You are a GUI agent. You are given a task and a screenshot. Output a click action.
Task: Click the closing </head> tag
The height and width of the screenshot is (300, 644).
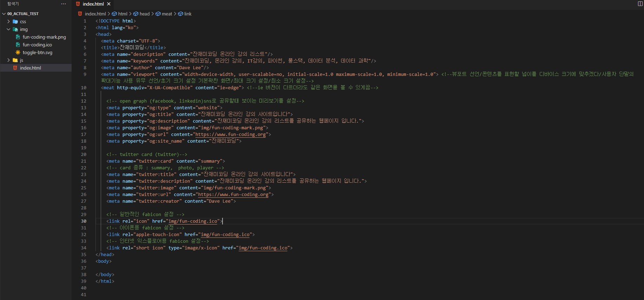coord(105,255)
